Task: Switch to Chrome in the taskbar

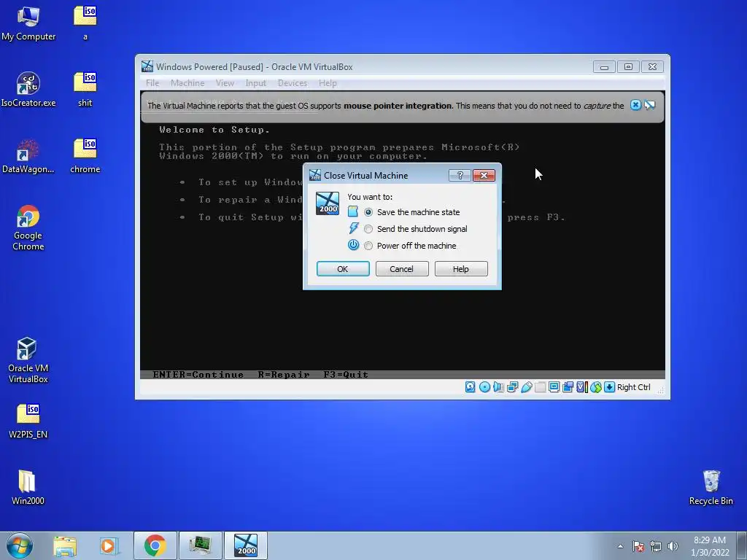Action: 155,545
